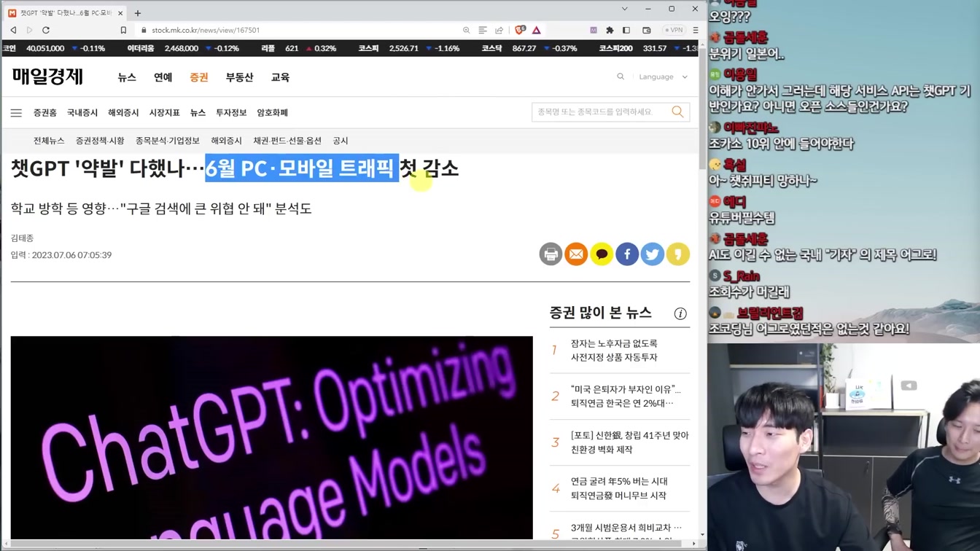Image resolution: width=980 pixels, height=551 pixels.
Task: Share article via KakaoTalk icon
Action: tap(602, 254)
